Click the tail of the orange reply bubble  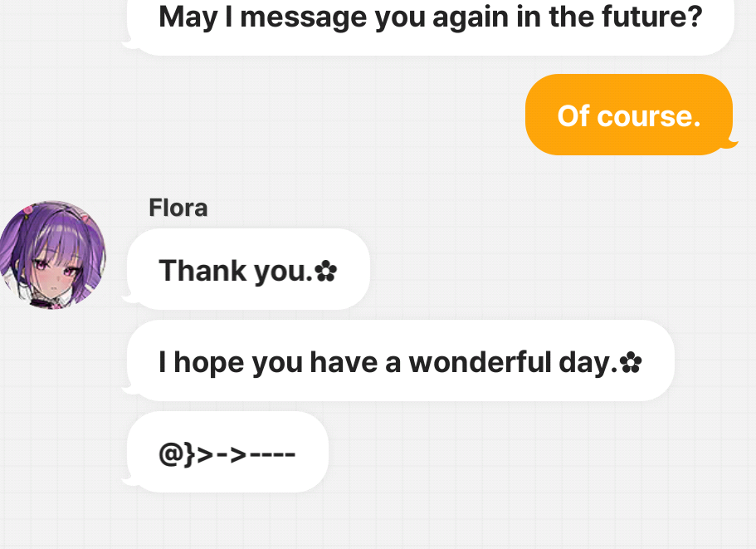pyautogui.click(x=730, y=145)
